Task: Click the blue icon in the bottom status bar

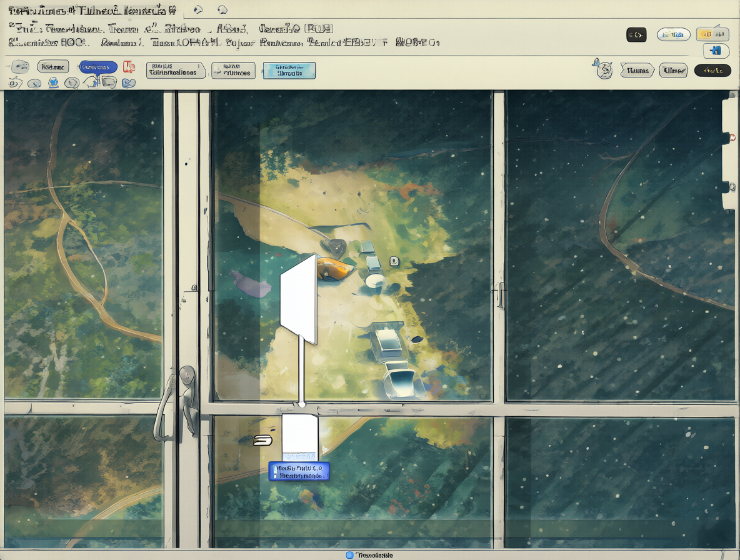Action: 350,555
